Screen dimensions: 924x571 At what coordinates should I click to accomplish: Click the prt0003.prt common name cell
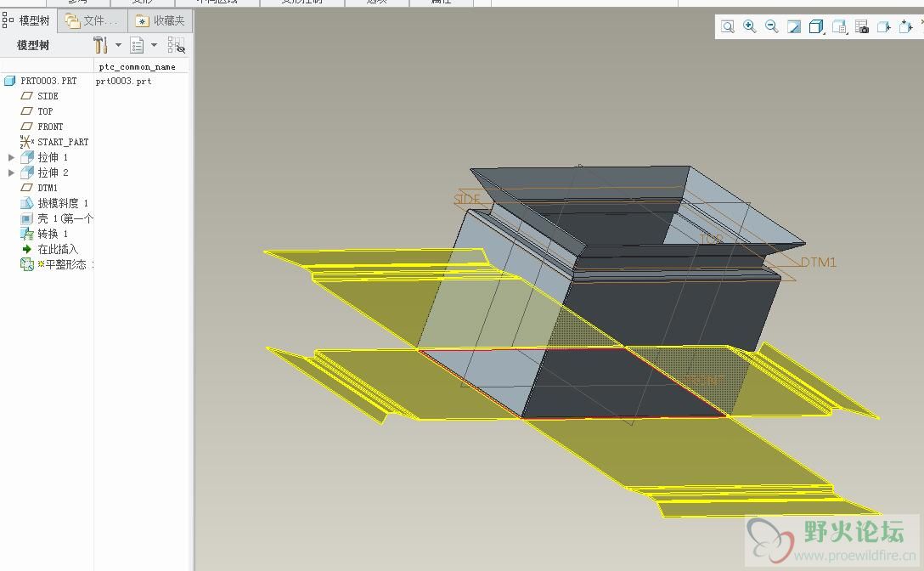[x=124, y=82]
